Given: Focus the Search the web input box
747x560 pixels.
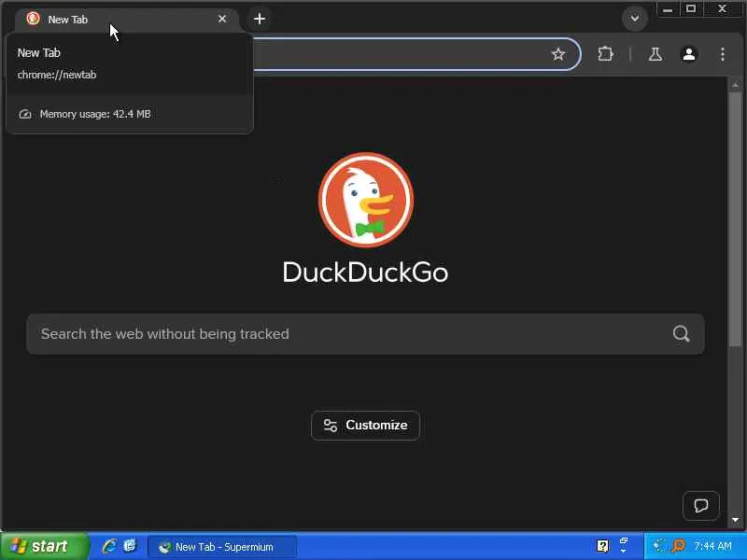Looking at the screenshot, I should click(365, 334).
